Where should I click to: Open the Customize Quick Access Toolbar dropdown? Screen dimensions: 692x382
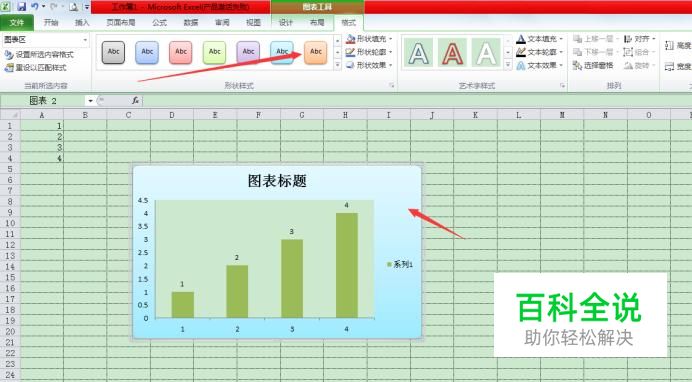(86, 7)
